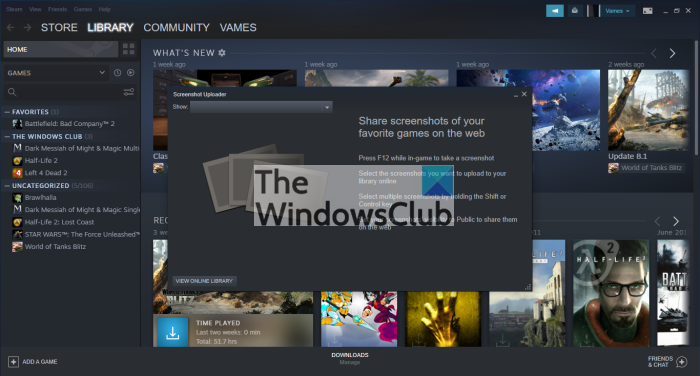Collapse the FAVORITES category
700x376 pixels.
(x=7, y=112)
